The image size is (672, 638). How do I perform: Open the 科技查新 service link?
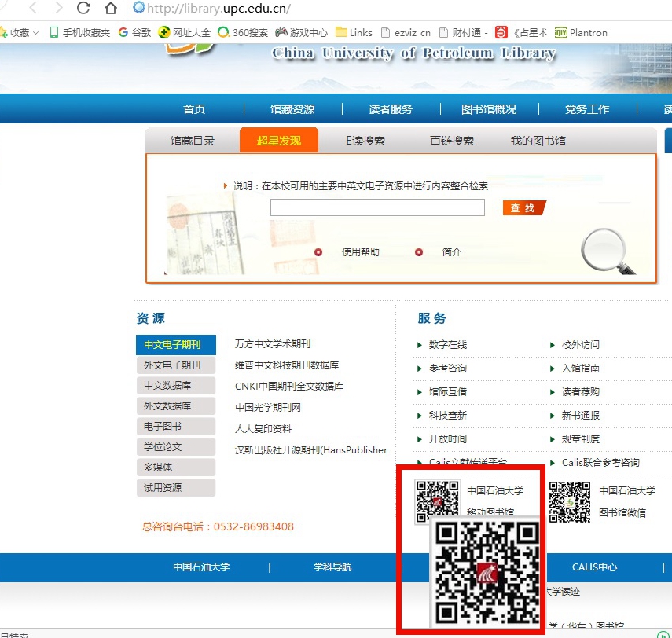[x=447, y=415]
